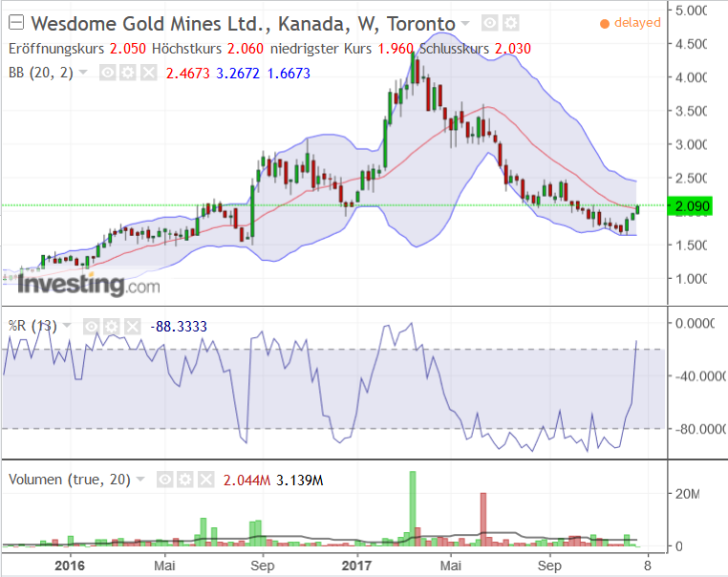
Task: Open Volumen indicator settings gear
Action: (x=185, y=480)
